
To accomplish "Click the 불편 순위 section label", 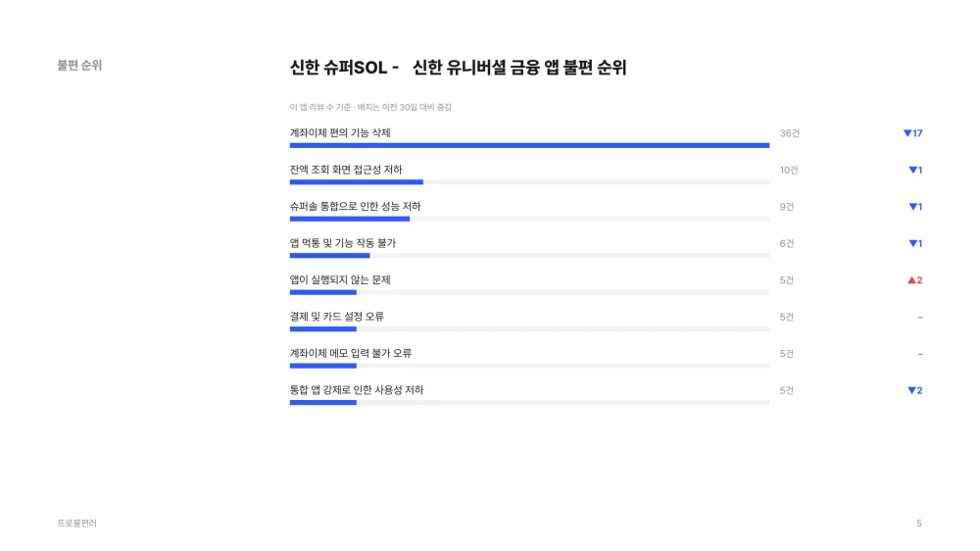I will tap(79, 65).
